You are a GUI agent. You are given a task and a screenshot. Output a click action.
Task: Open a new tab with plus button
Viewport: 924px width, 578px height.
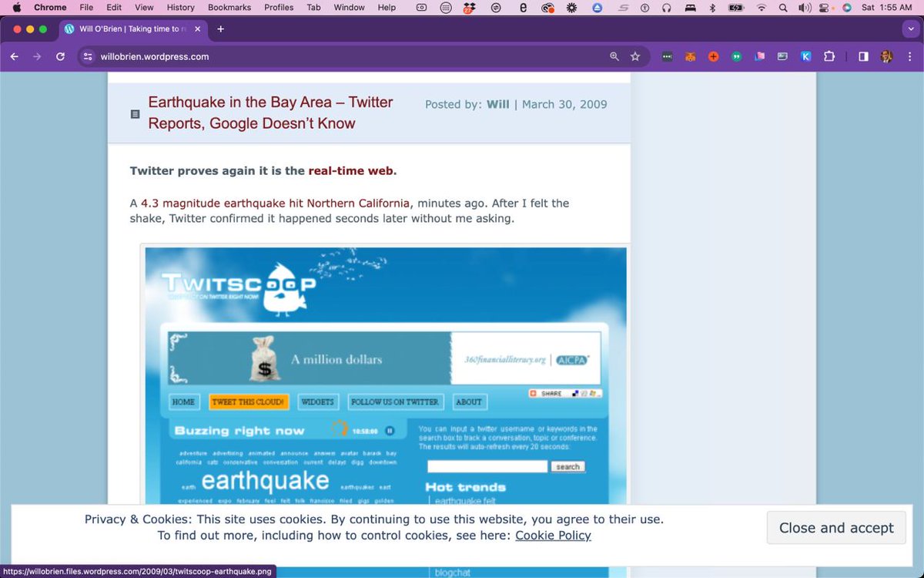tap(221, 29)
